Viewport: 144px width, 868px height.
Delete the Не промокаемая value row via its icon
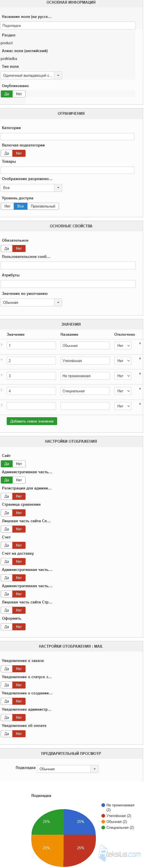[140, 374]
